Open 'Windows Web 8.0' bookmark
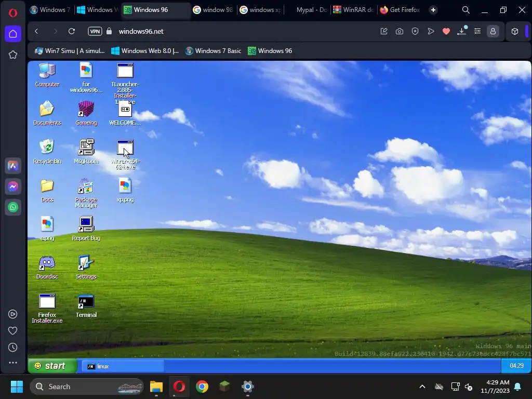The image size is (532, 399). click(x=145, y=51)
